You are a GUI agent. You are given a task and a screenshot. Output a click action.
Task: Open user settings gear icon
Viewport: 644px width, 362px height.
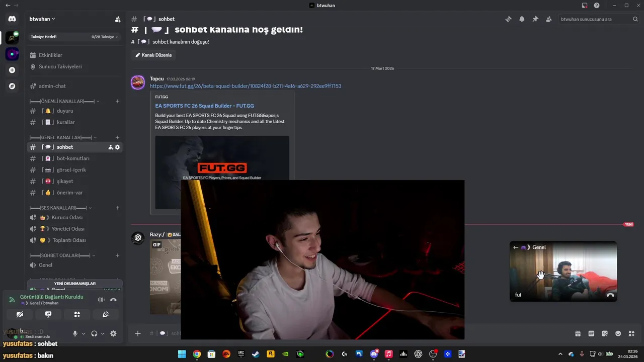113,333
